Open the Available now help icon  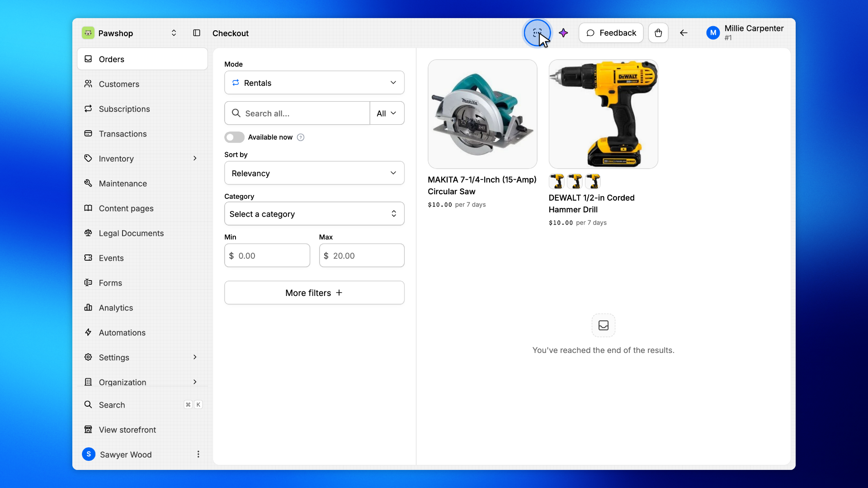[301, 137]
